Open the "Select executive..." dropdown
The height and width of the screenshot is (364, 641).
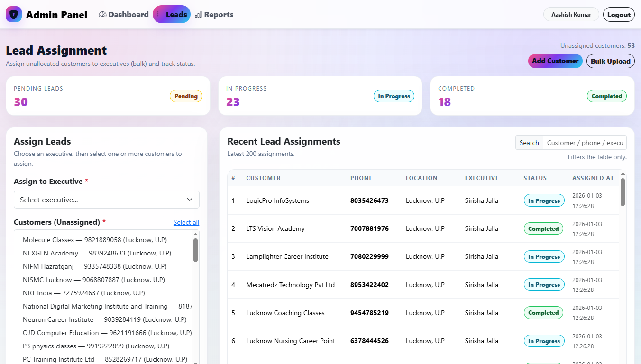(106, 200)
